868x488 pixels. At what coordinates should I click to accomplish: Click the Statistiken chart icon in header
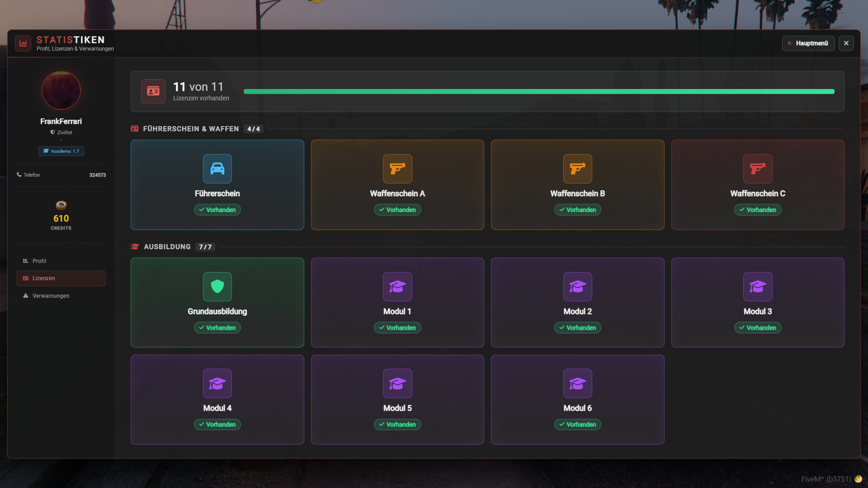(23, 43)
